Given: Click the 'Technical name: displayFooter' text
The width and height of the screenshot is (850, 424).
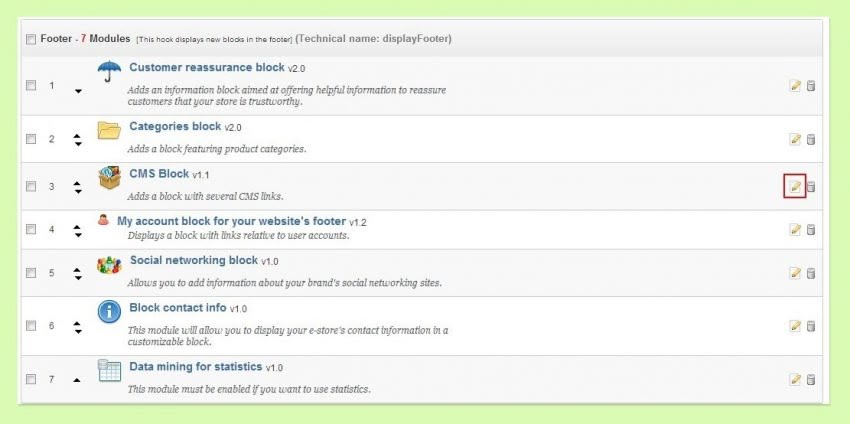Looking at the screenshot, I should (374, 39).
